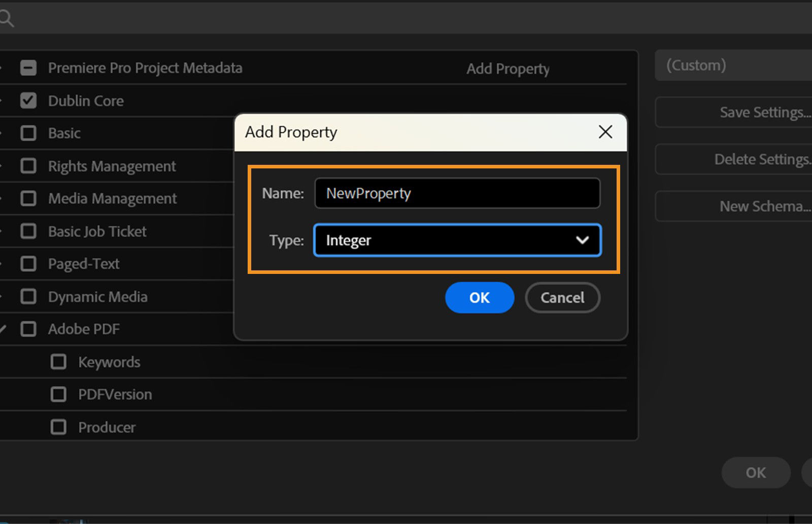The height and width of the screenshot is (524, 812).
Task: Check the Rights Management schema
Action: click(x=28, y=166)
